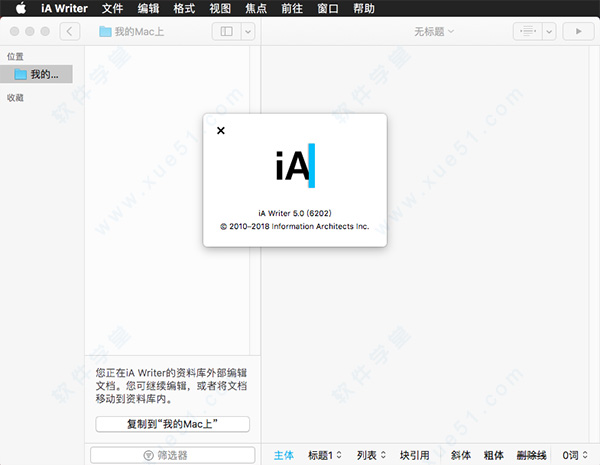The width and height of the screenshot is (600, 465).
Task: Expand the sidebar layout dropdown arrow
Action: [x=248, y=31]
